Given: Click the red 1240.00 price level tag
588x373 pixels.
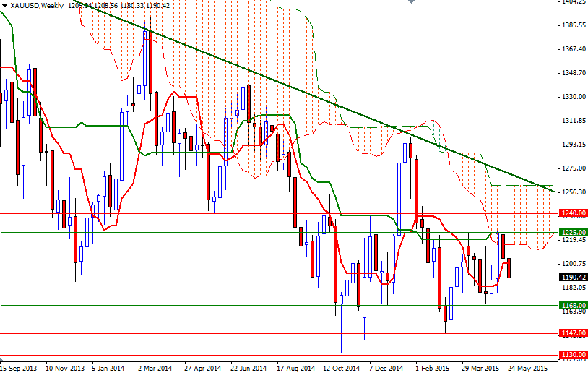Looking at the screenshot, I should [x=573, y=213].
